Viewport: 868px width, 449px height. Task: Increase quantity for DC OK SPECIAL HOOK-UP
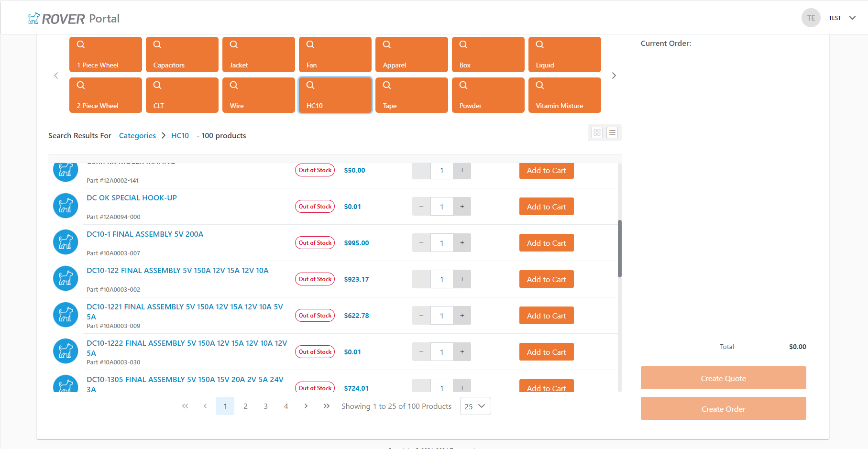click(462, 207)
